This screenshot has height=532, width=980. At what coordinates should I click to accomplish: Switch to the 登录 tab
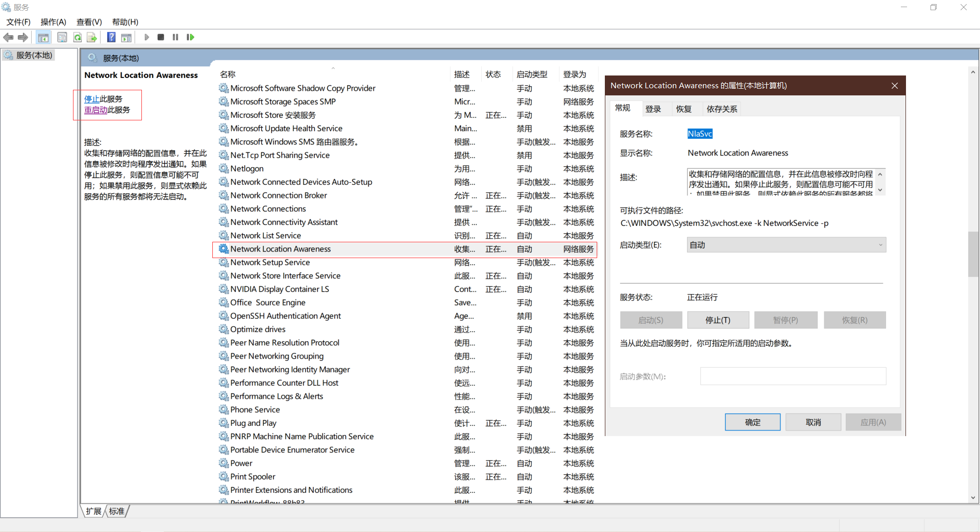[x=654, y=109]
